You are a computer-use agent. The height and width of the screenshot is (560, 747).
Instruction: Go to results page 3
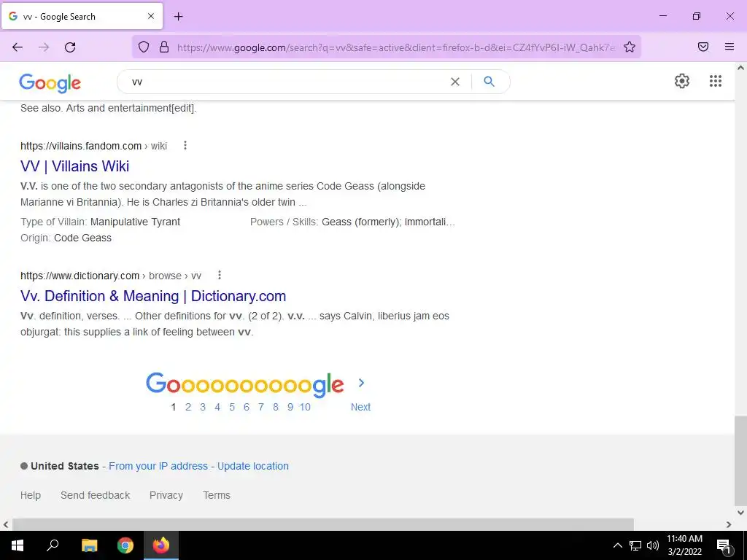click(x=203, y=407)
